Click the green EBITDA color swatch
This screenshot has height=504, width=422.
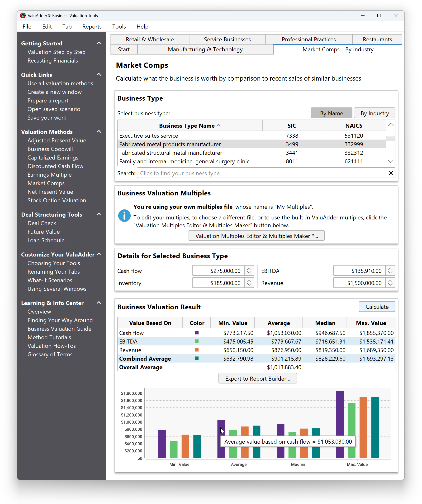(x=196, y=341)
